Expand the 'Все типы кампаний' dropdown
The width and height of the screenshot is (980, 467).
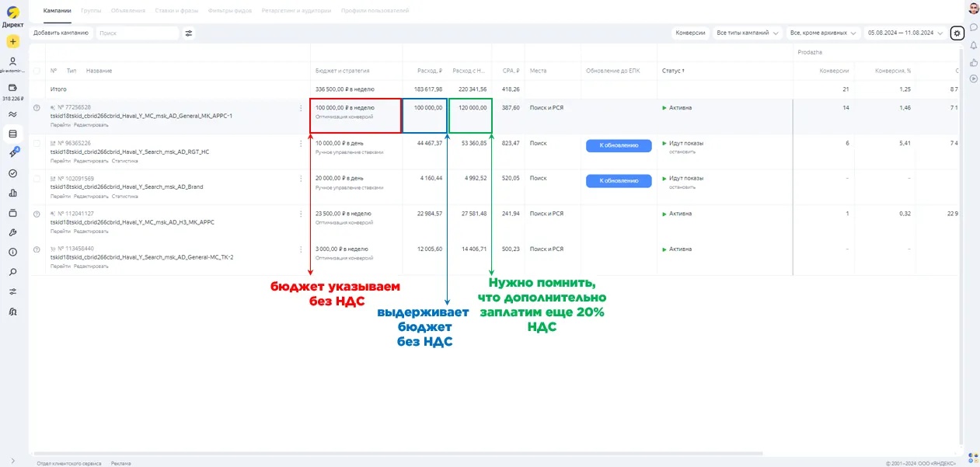tap(747, 33)
